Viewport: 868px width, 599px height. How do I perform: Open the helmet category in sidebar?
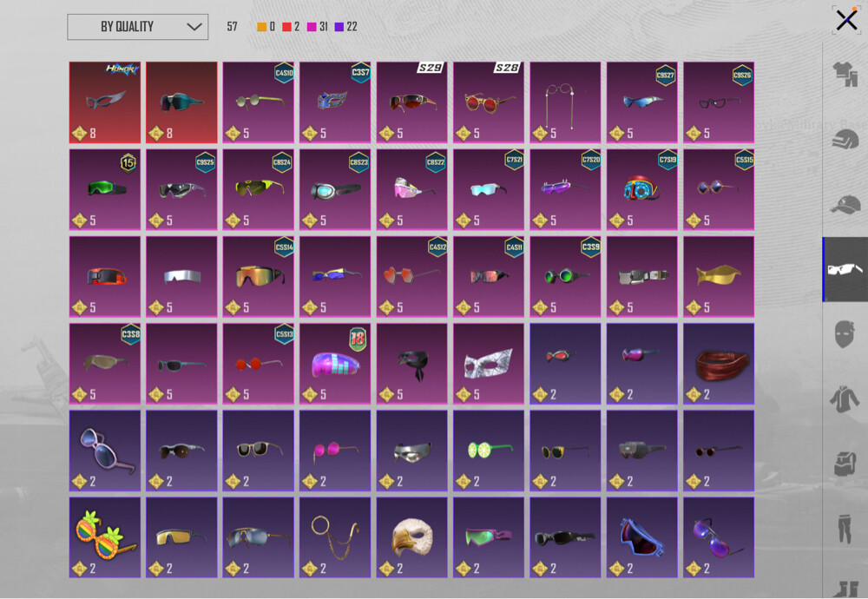coord(845,139)
